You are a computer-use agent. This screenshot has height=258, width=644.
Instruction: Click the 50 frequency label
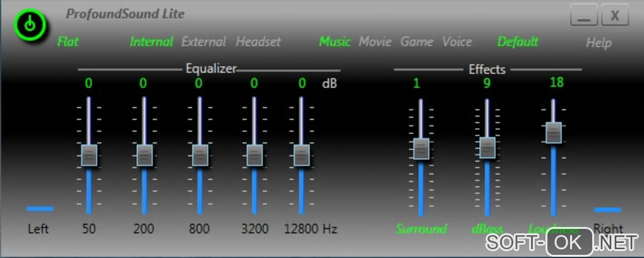[89, 229]
